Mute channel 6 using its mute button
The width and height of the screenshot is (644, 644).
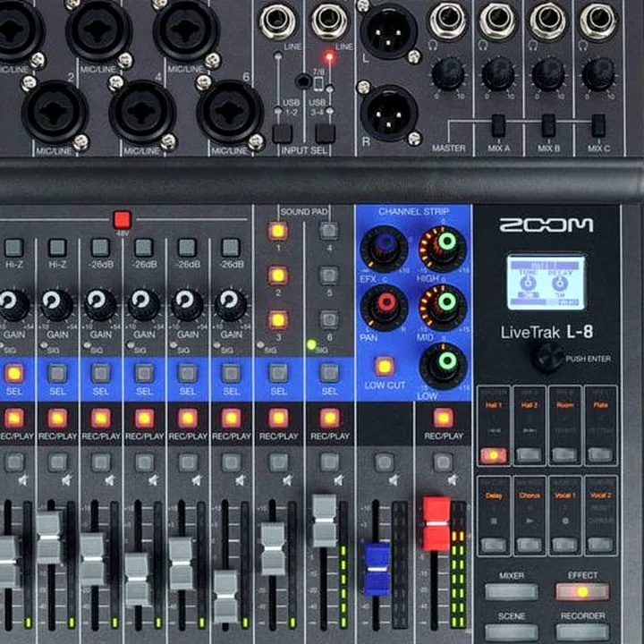point(232,462)
